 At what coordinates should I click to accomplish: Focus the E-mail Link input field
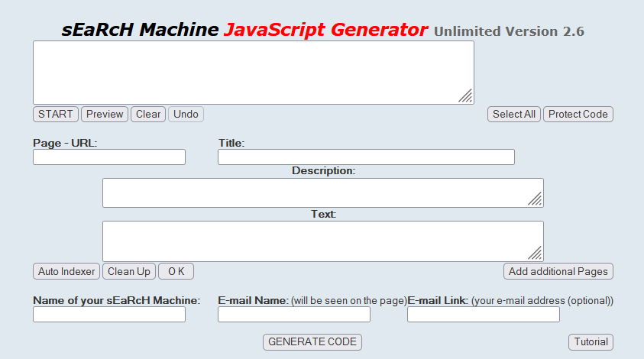pos(484,315)
